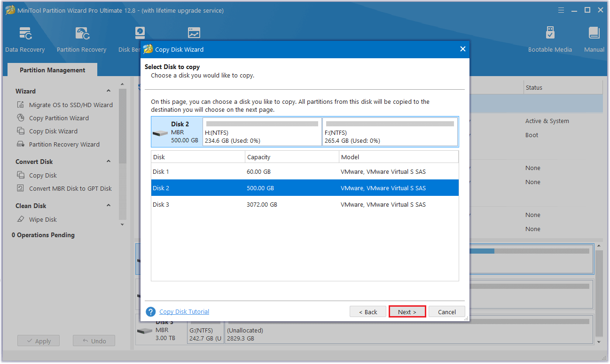Click the Active & System status text
This screenshot has height=364, width=610.
pos(547,121)
